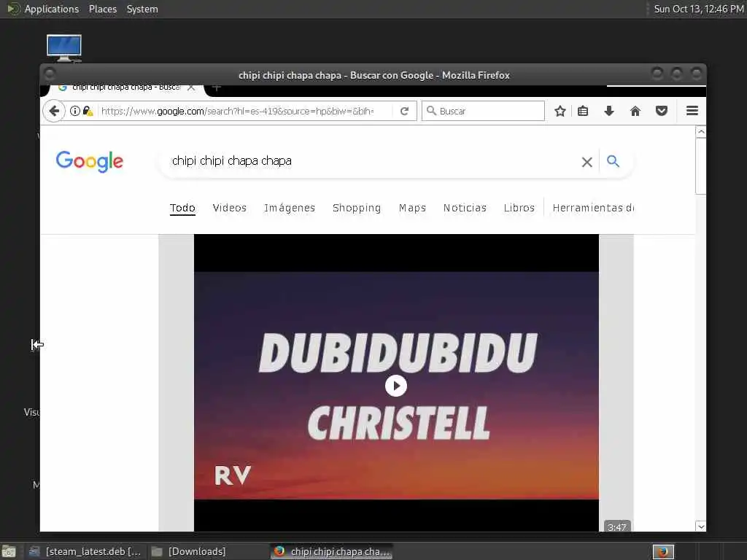Save page to Pocket icon
The image size is (747, 560).
[x=661, y=111]
